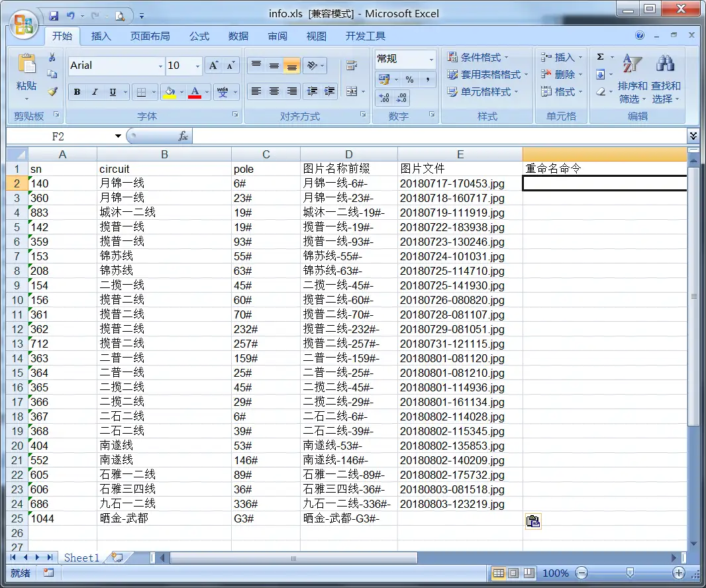706x588 pixels.
Task: Click the Save icon in quick access toolbar
Action: point(54,15)
